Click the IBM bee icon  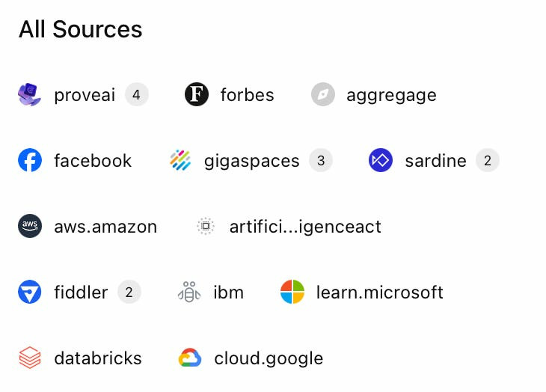tap(189, 292)
